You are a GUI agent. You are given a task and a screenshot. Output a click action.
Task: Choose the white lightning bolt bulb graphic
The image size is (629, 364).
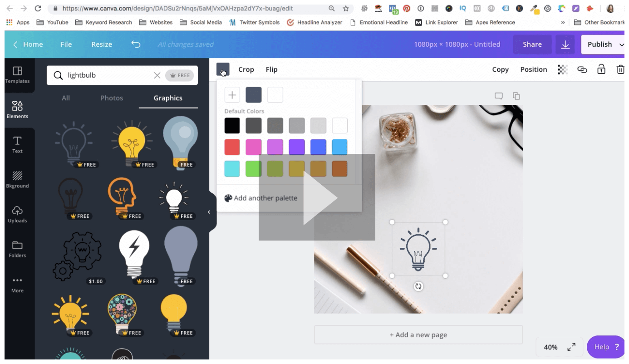134,255
